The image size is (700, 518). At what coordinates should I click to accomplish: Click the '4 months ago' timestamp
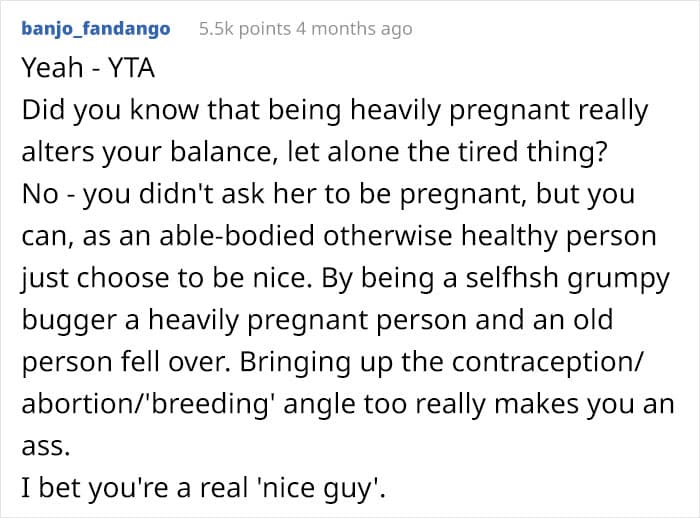point(354,29)
